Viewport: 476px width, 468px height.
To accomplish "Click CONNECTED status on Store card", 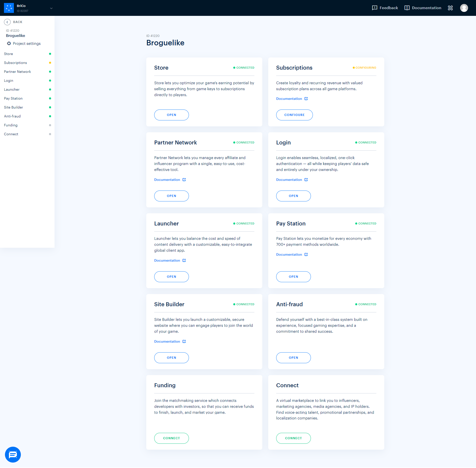I will pos(244,68).
